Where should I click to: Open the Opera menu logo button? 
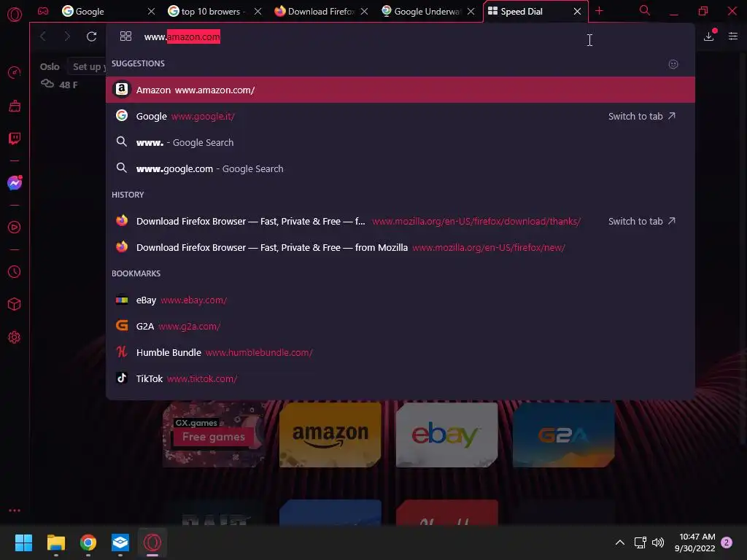tap(15, 15)
